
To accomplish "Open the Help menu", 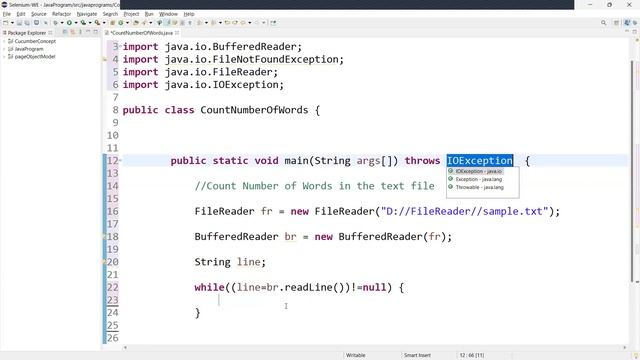I will [x=189, y=14].
